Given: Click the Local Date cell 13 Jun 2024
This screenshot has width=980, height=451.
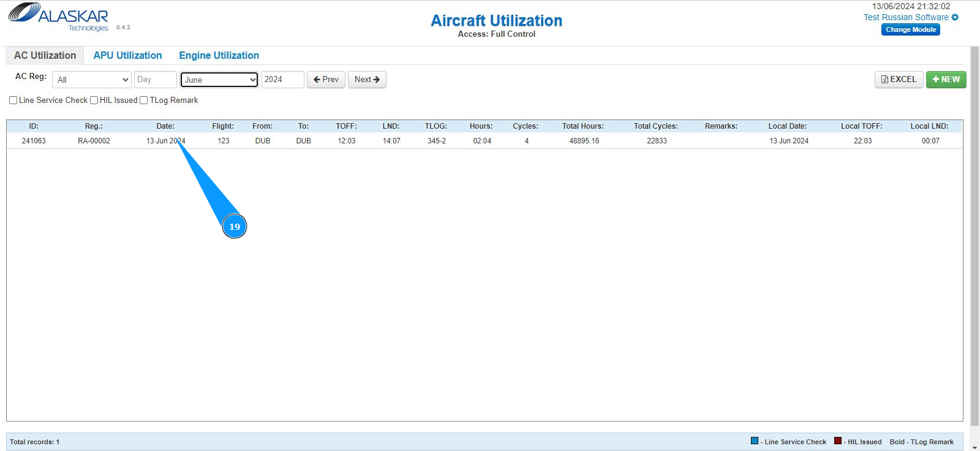Looking at the screenshot, I should [x=789, y=141].
